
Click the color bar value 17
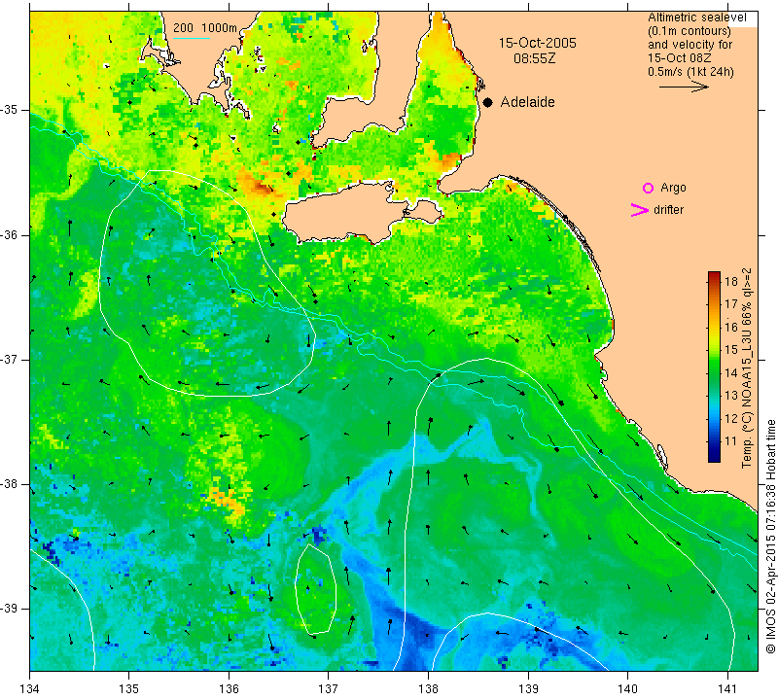point(731,304)
